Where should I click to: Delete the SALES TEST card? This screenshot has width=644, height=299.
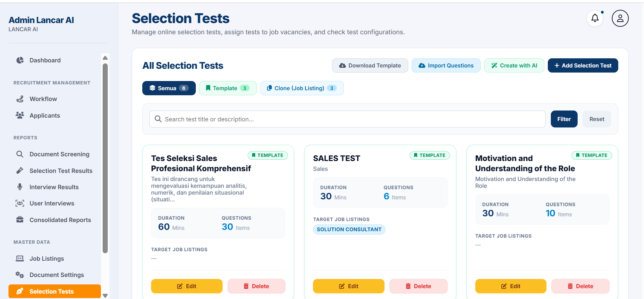[418, 286]
